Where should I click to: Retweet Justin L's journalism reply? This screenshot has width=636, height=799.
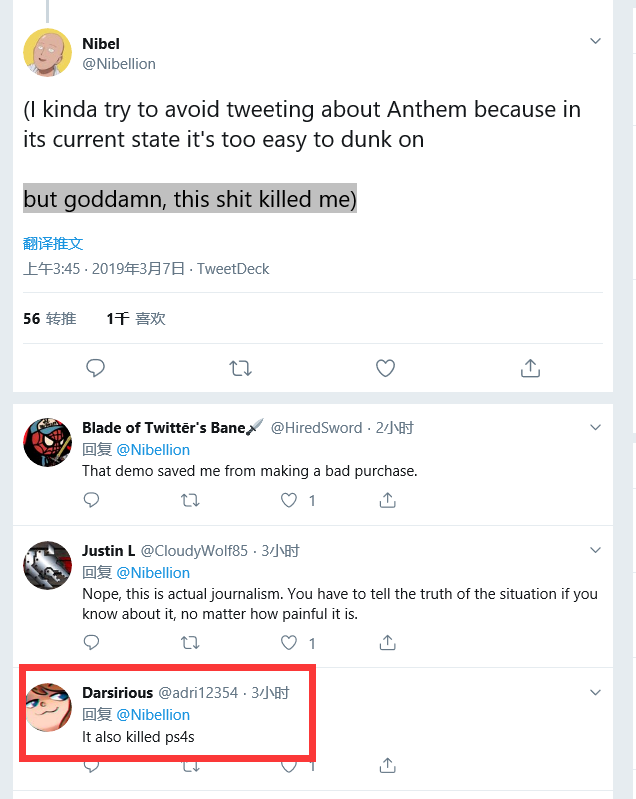point(190,642)
